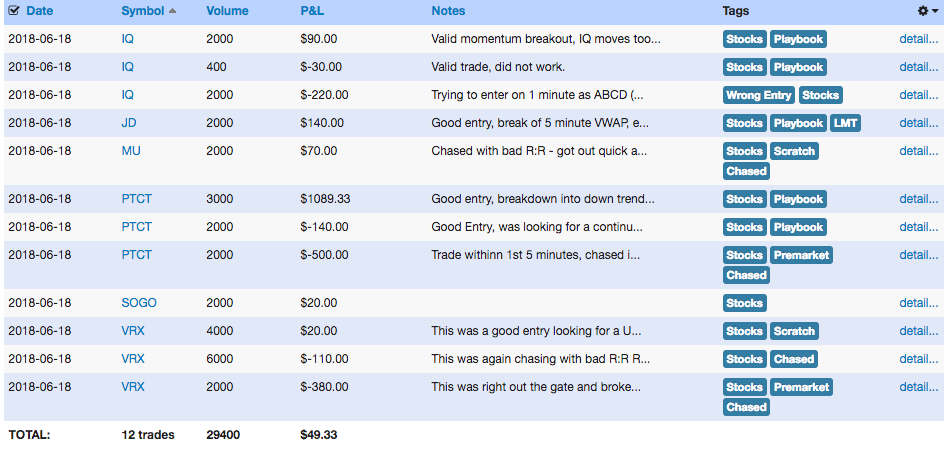Open detail link for $1089.33 PTCT trade
949x453 pixels.
point(919,199)
